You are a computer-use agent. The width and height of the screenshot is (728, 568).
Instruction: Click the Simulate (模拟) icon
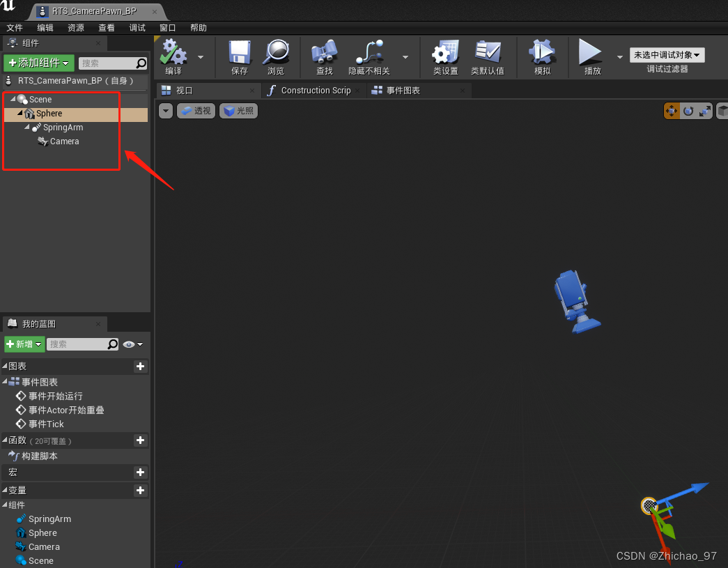point(542,57)
